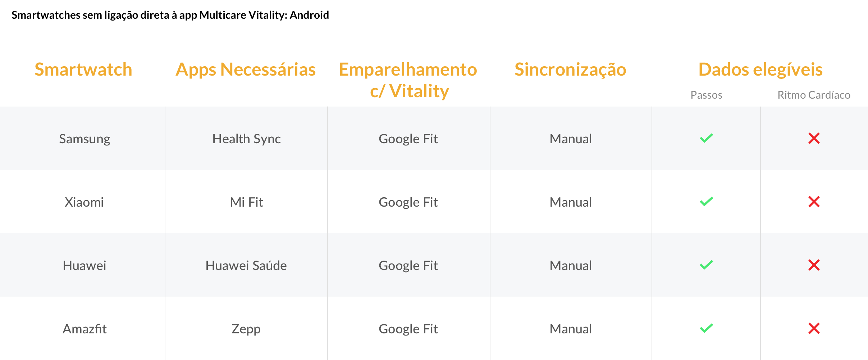Select Xiaomi's red Ritmo Cardíaco cross
868x360 pixels.
point(814,202)
